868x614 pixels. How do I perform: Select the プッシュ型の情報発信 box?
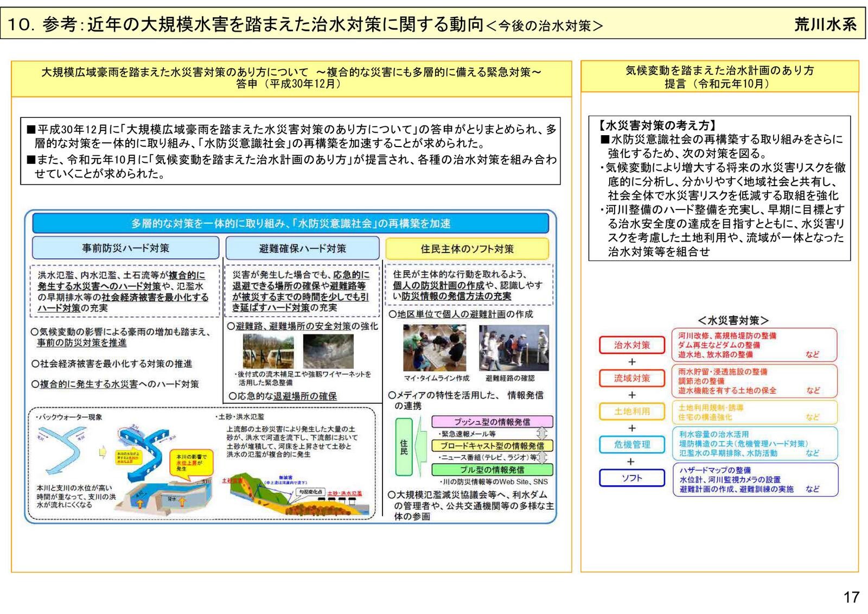(492, 421)
